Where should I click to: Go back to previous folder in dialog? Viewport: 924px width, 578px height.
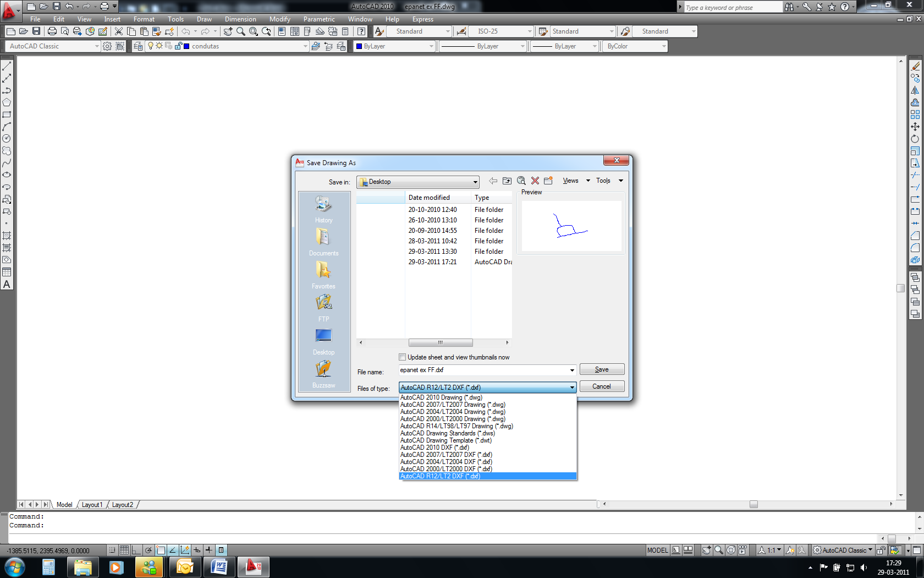(x=493, y=181)
